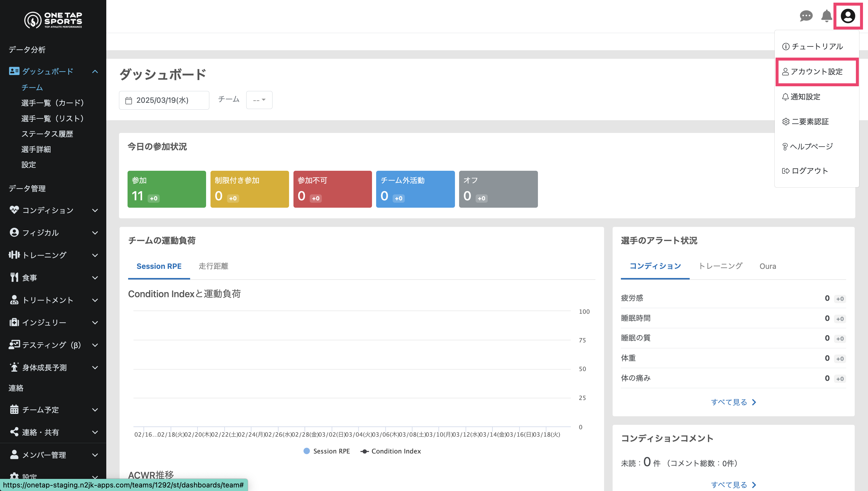Click the green 参加 status card
The width and height of the screenshot is (868, 491).
(167, 189)
